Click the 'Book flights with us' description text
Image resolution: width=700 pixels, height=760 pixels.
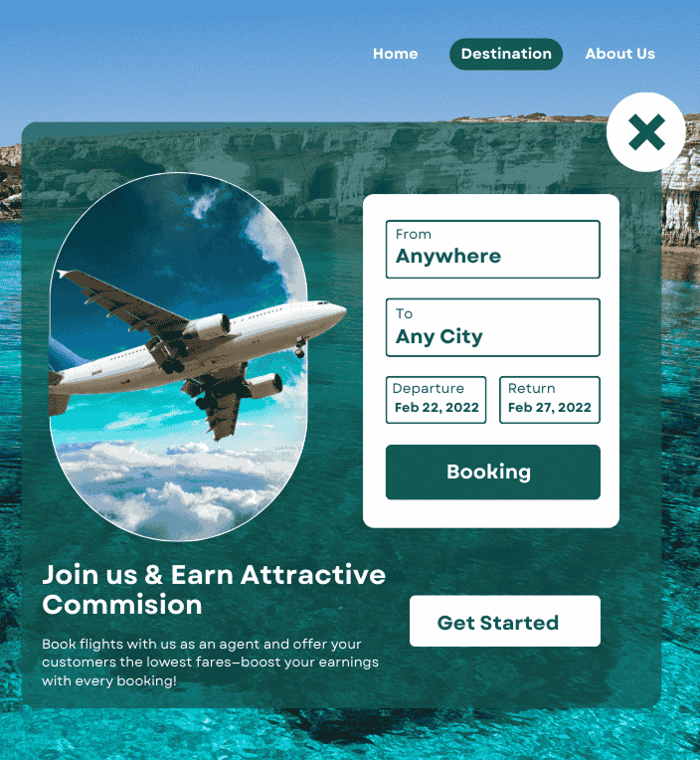tap(210, 663)
